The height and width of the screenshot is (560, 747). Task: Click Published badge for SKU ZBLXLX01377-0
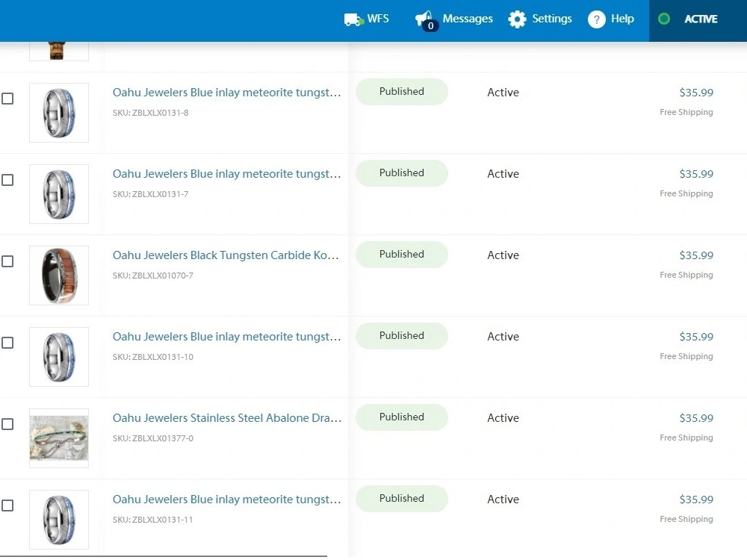pyautogui.click(x=402, y=417)
